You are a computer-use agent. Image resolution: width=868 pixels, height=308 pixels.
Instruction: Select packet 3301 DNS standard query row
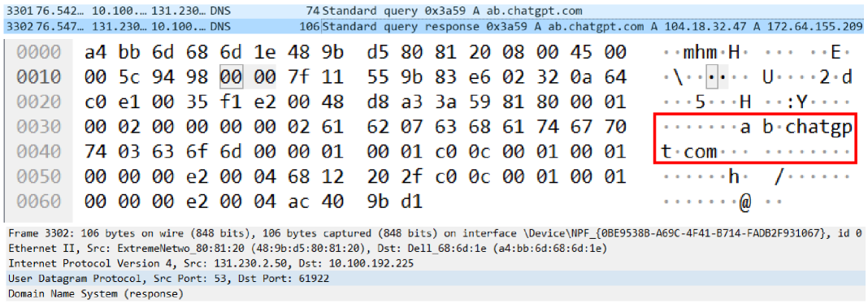pyautogui.click(x=434, y=11)
